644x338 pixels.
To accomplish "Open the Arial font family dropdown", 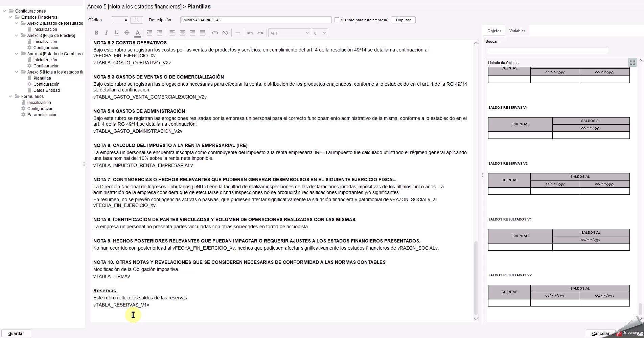I will click(x=290, y=33).
